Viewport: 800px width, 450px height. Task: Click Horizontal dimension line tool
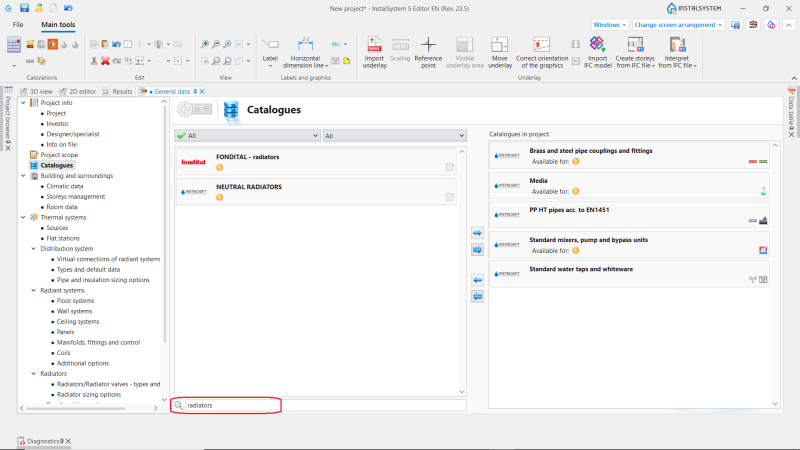pos(305,53)
